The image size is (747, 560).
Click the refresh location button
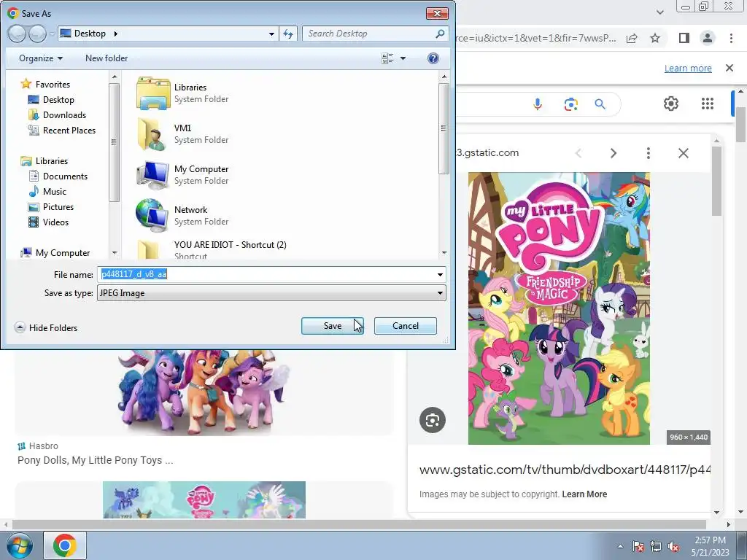coord(288,34)
